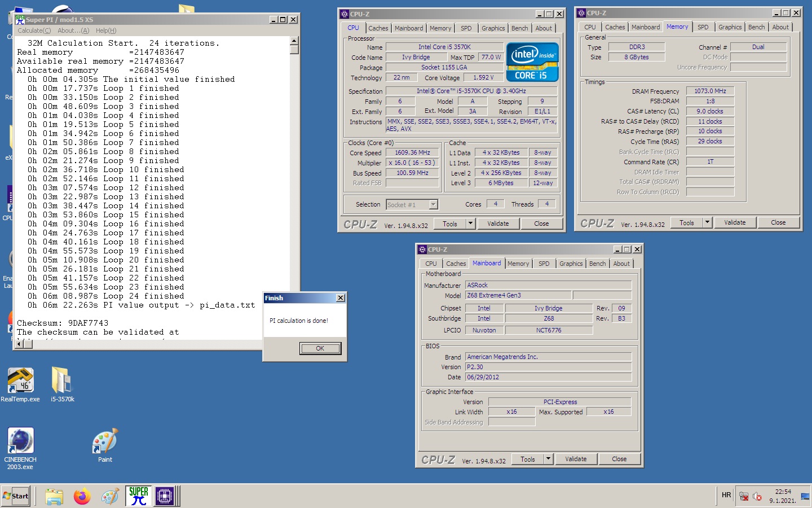Click Tools button in Memory window
This screenshot has width=812, height=508.
(687, 222)
